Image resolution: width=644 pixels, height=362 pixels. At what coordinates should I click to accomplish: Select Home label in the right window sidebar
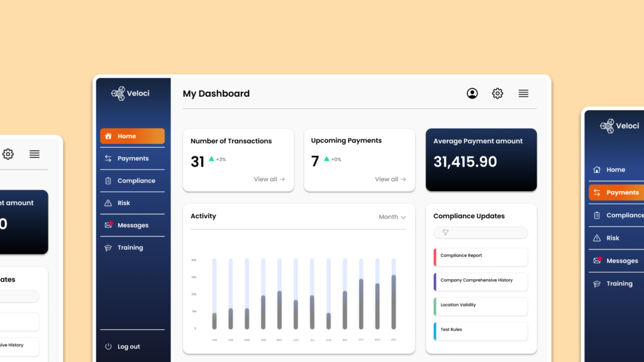tap(616, 170)
